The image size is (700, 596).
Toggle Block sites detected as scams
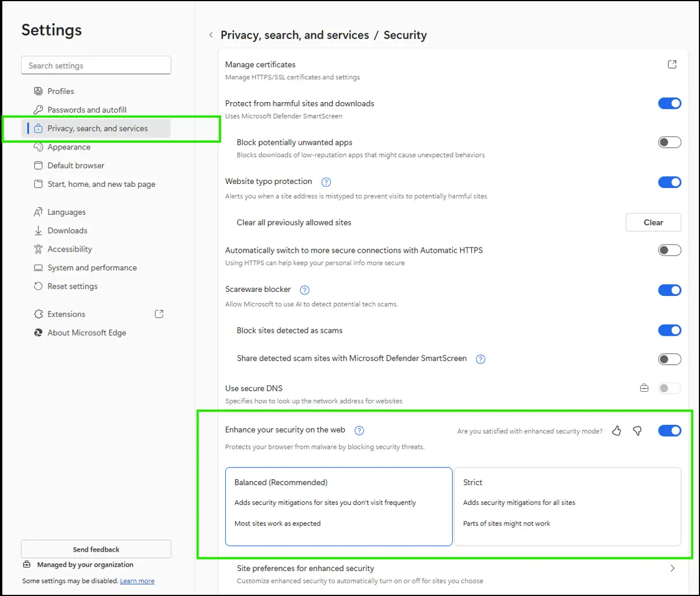pyautogui.click(x=670, y=330)
